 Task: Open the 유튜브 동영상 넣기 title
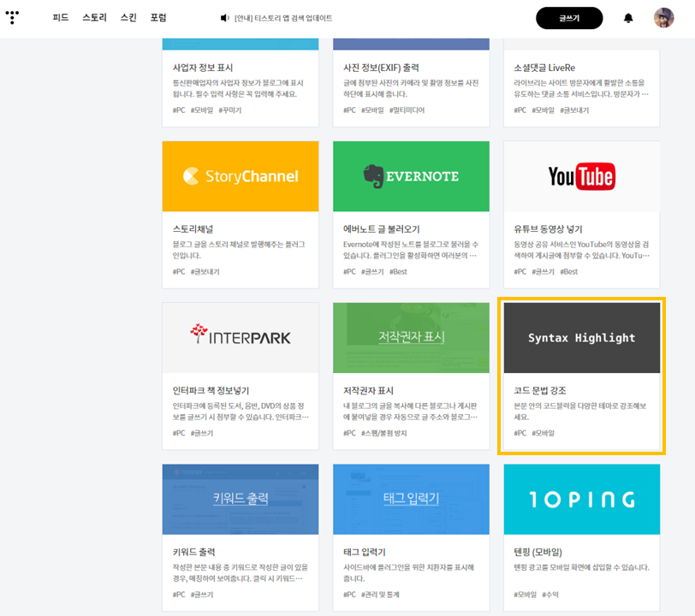[x=548, y=229]
